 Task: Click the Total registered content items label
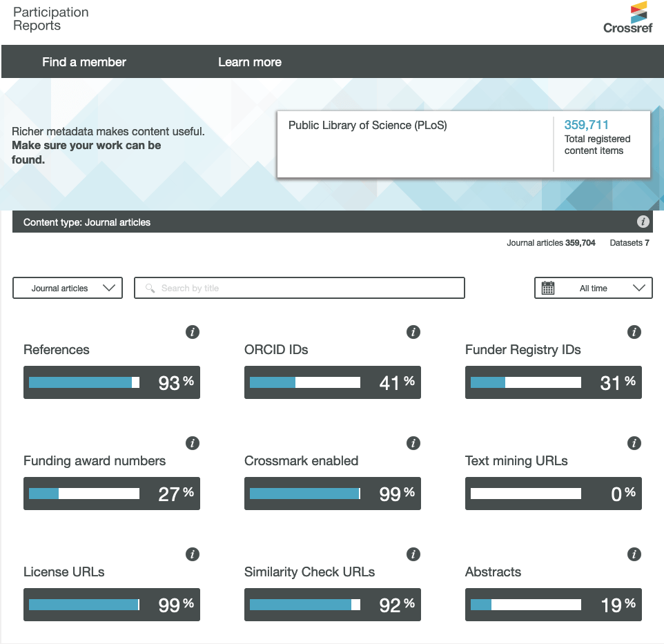[597, 145]
